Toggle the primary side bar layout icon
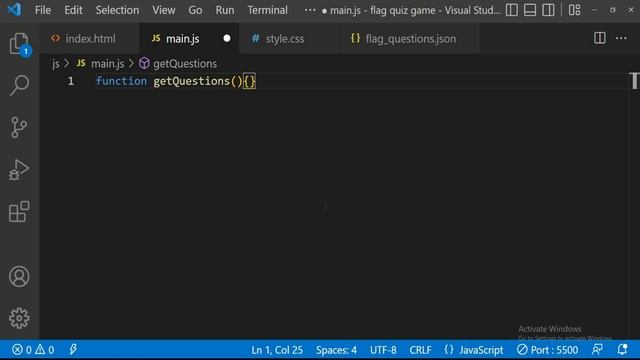Image resolution: width=640 pixels, height=360 pixels. [511, 10]
